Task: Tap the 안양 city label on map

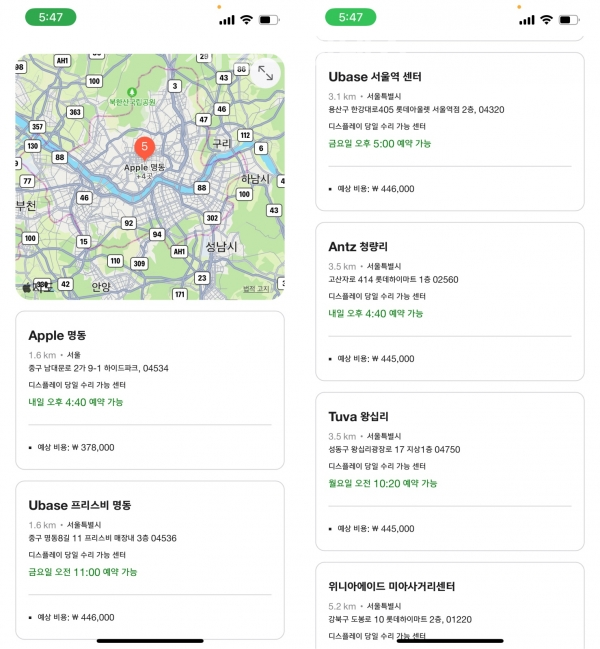Action: [x=101, y=287]
